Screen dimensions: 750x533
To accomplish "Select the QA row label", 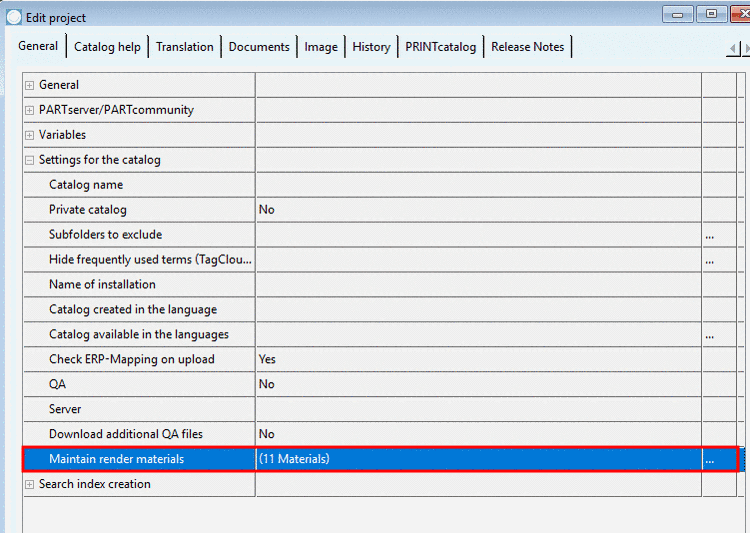I will pos(57,384).
